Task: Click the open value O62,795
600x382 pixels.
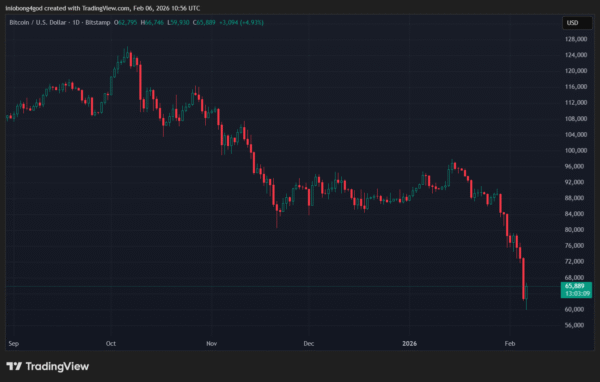Action: 126,23
